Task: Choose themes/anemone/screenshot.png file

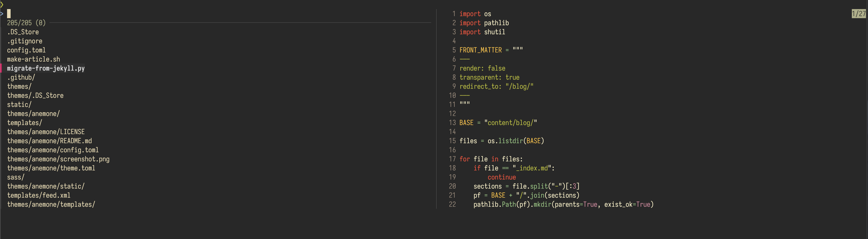Action: coord(58,159)
